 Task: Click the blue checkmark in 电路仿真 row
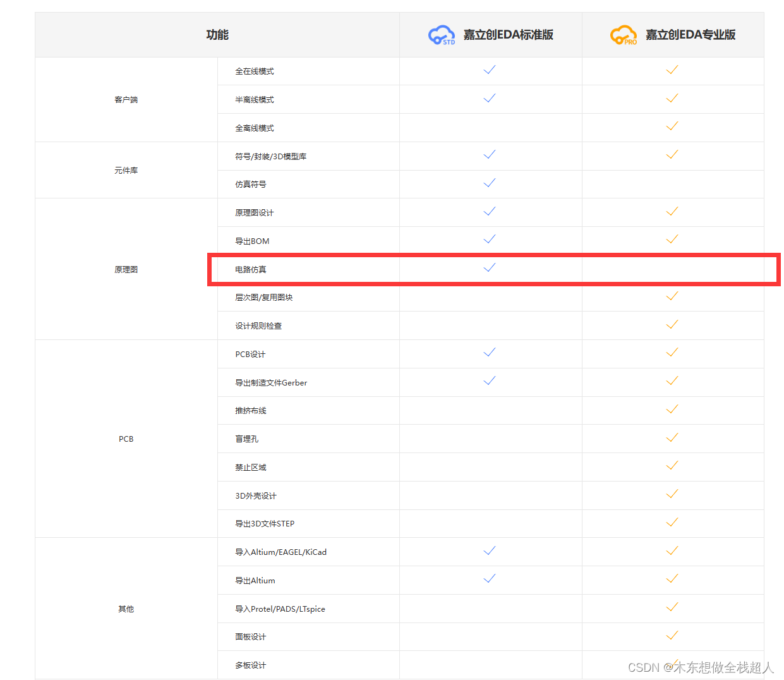click(x=490, y=267)
